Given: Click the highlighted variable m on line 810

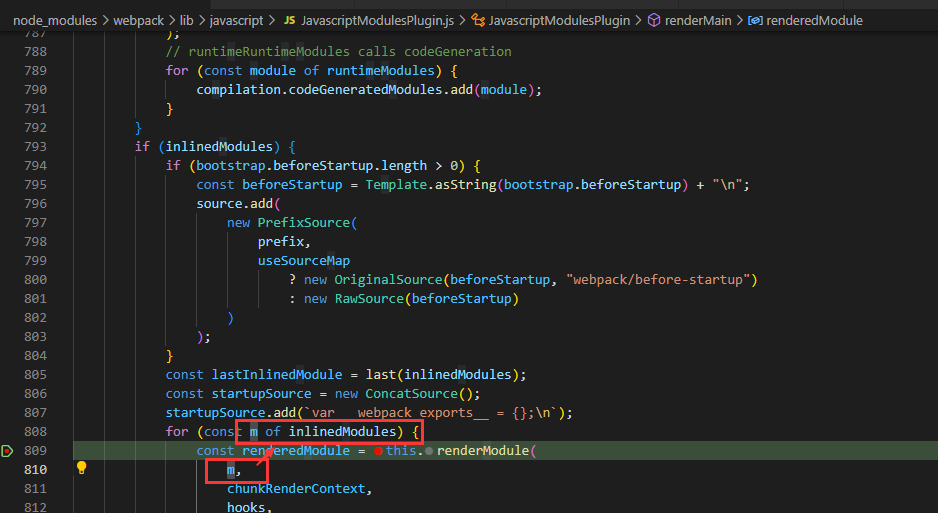Looking at the screenshot, I should point(231,470).
